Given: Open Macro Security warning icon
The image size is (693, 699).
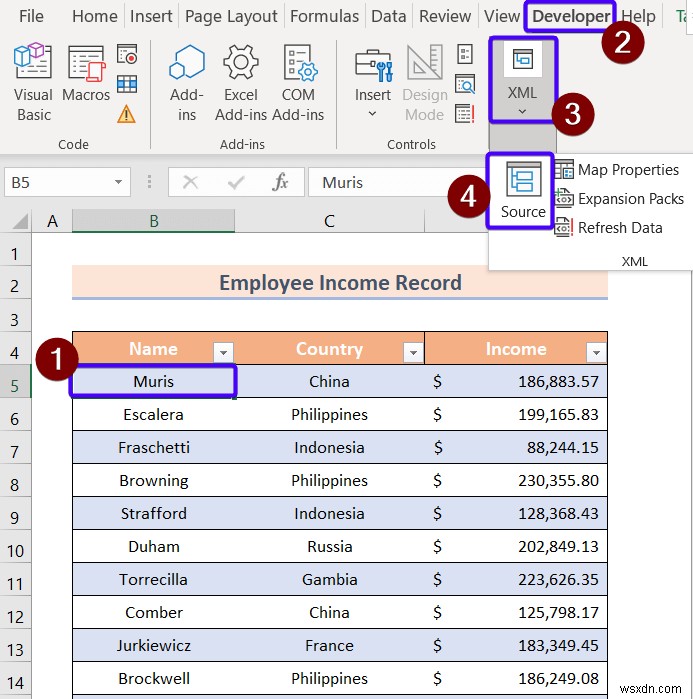Looking at the screenshot, I should click(127, 114).
